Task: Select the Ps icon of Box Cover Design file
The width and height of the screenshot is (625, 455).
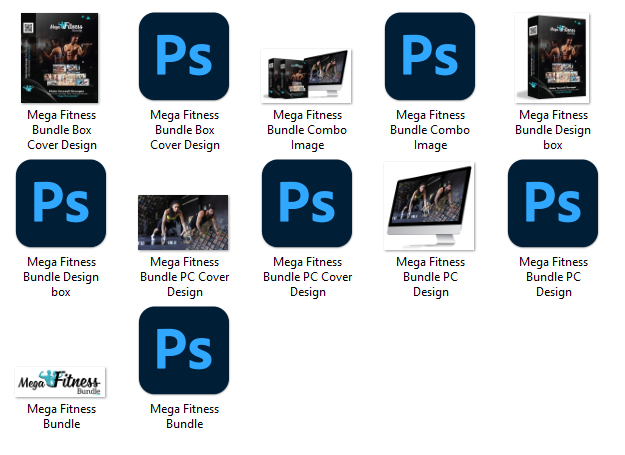Action: pyautogui.click(x=184, y=56)
